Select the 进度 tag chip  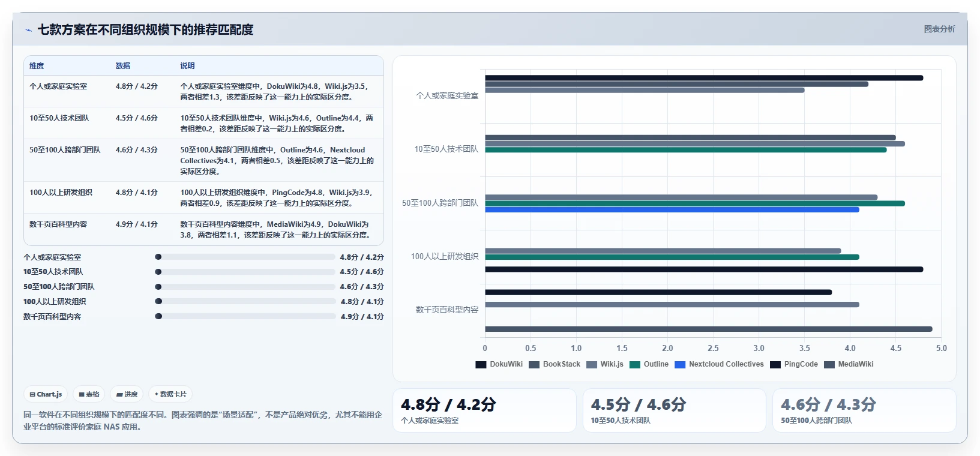pyautogui.click(x=127, y=394)
